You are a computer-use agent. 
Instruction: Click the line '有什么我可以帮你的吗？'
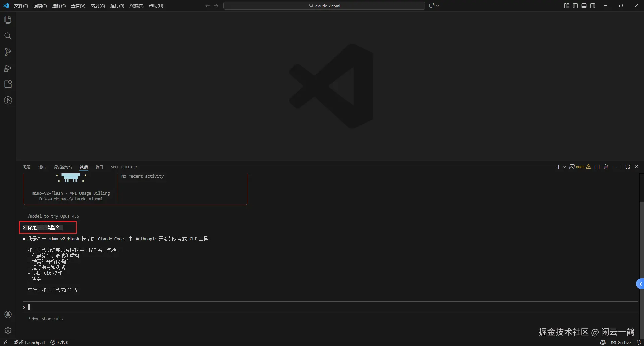pyautogui.click(x=53, y=290)
